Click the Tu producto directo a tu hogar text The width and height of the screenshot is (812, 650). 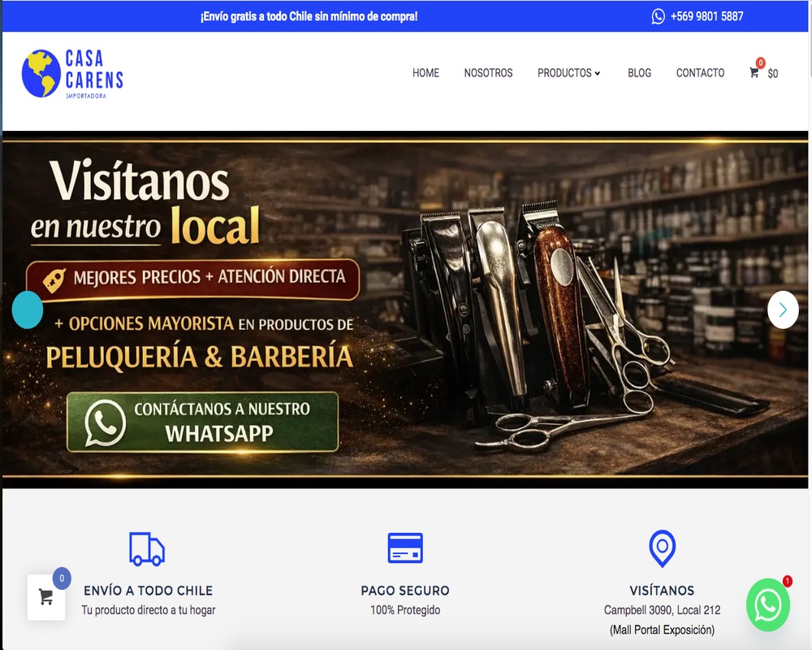148,610
